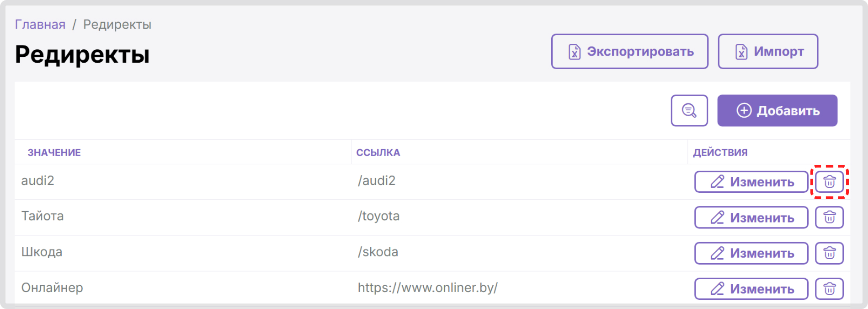
Task: Click Редиректы breadcrumb item
Action: [x=117, y=24]
